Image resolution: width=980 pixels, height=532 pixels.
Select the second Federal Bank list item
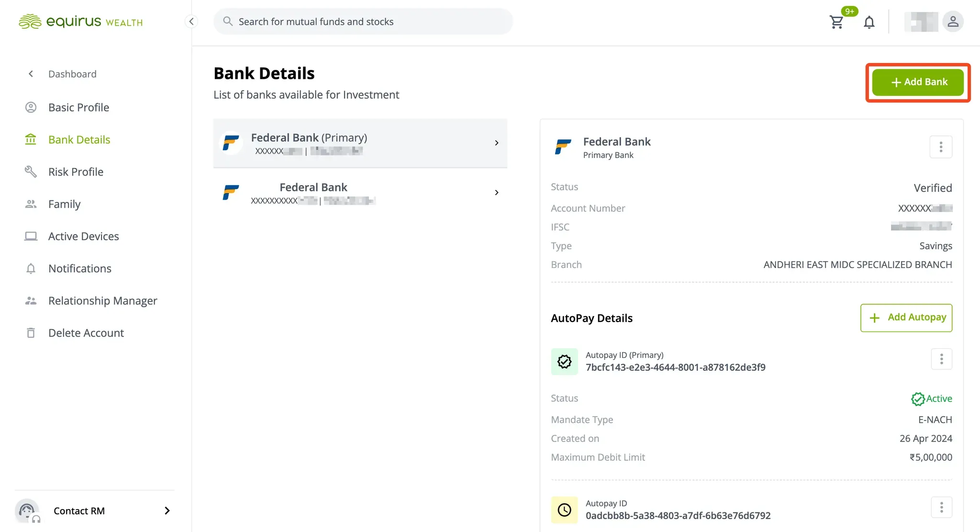pos(360,193)
